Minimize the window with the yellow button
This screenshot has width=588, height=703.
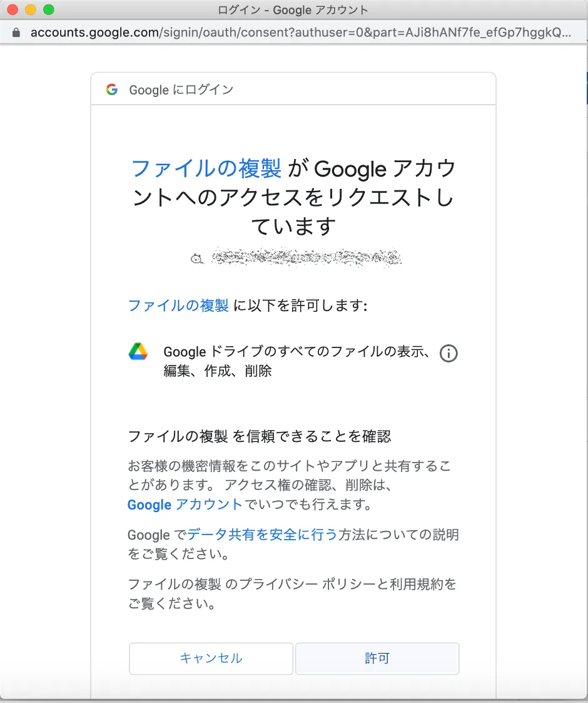click(31, 10)
